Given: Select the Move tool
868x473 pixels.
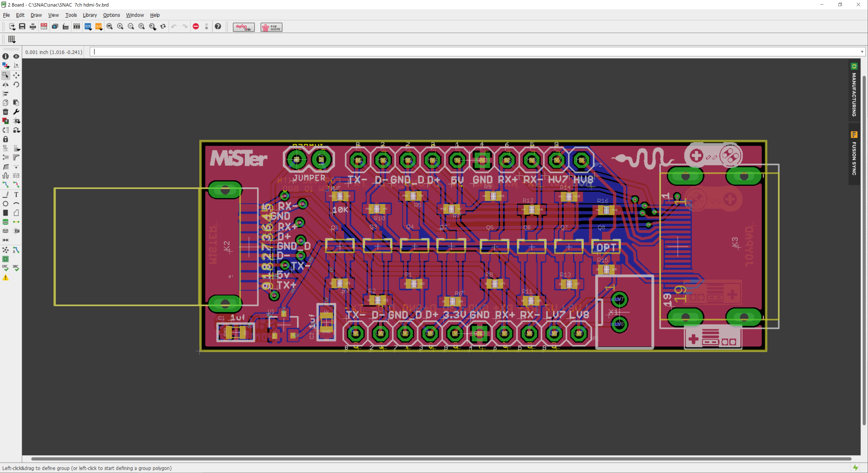Looking at the screenshot, I should pos(16,75).
